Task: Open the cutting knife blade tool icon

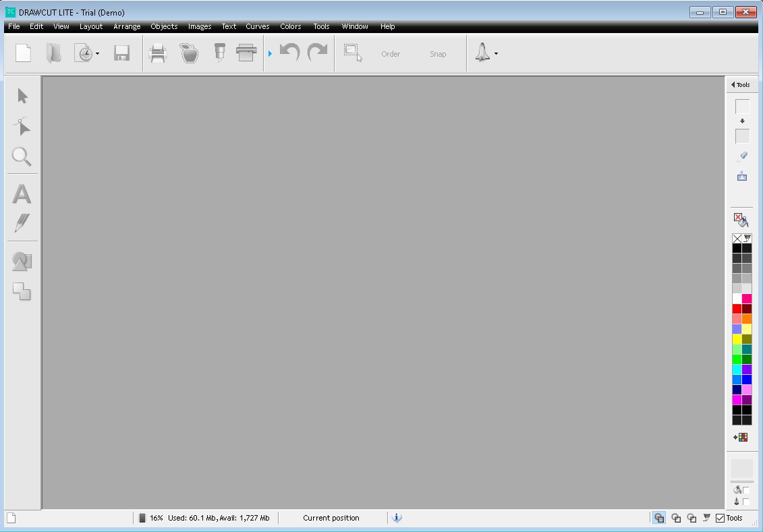Action: (219, 53)
